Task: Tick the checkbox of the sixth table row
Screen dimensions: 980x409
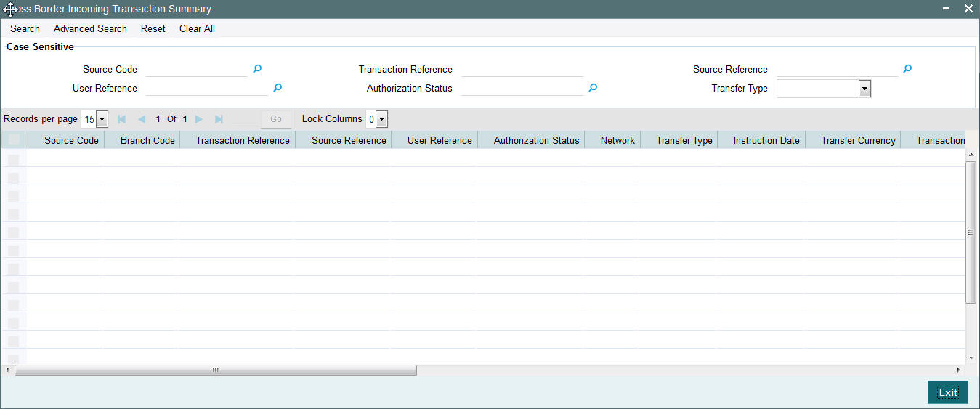Action: pos(14,251)
